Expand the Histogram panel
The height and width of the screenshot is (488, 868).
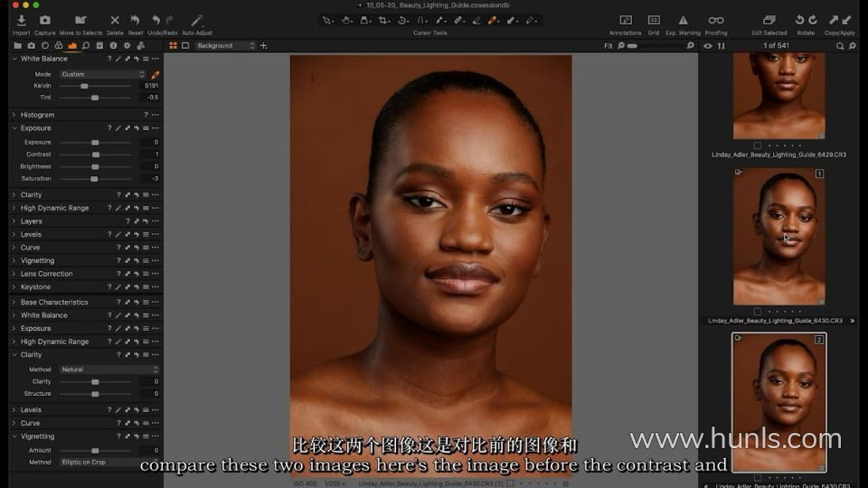[x=14, y=115]
